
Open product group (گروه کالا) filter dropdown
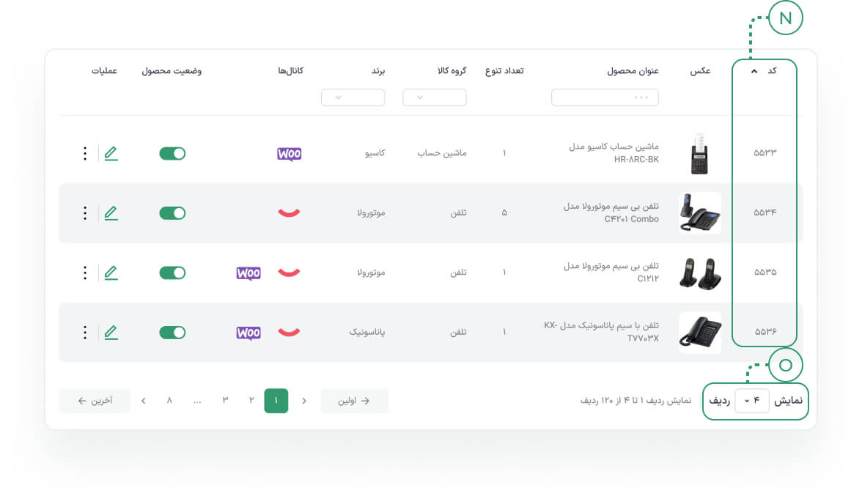434,97
